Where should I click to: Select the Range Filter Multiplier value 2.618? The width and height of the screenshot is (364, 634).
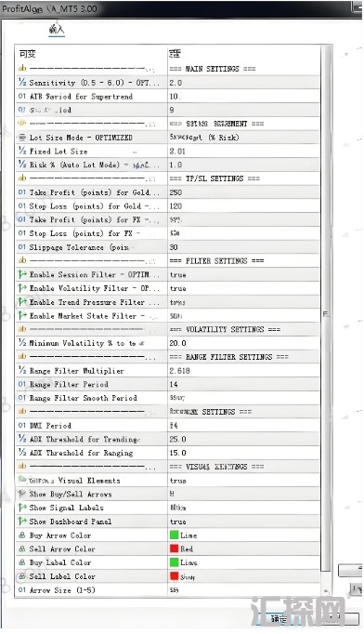tap(180, 371)
